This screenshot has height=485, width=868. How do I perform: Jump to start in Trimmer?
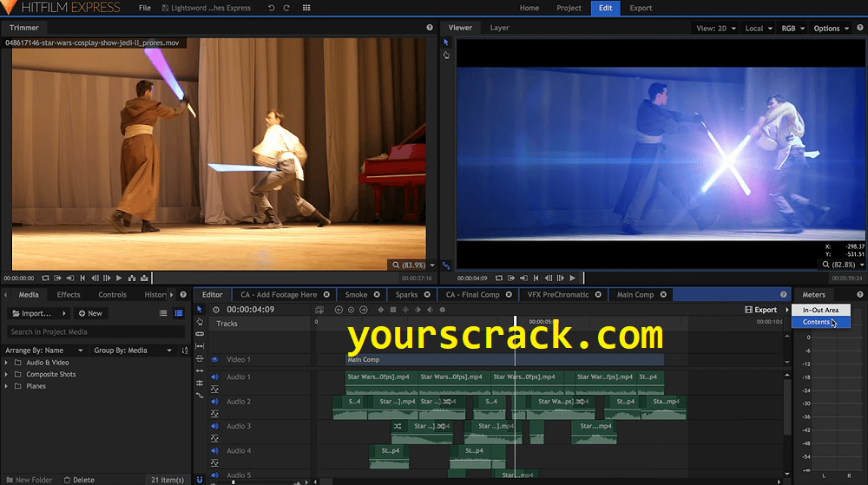(82, 279)
